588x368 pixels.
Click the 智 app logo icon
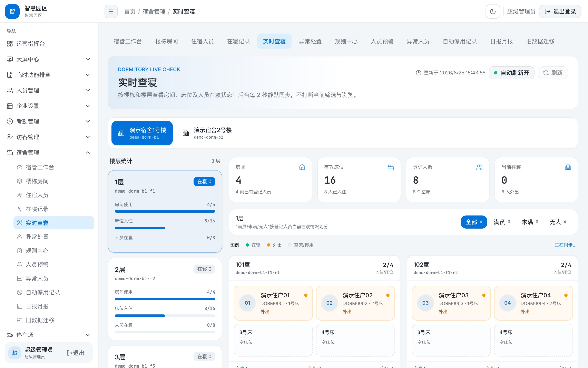pos(12,11)
